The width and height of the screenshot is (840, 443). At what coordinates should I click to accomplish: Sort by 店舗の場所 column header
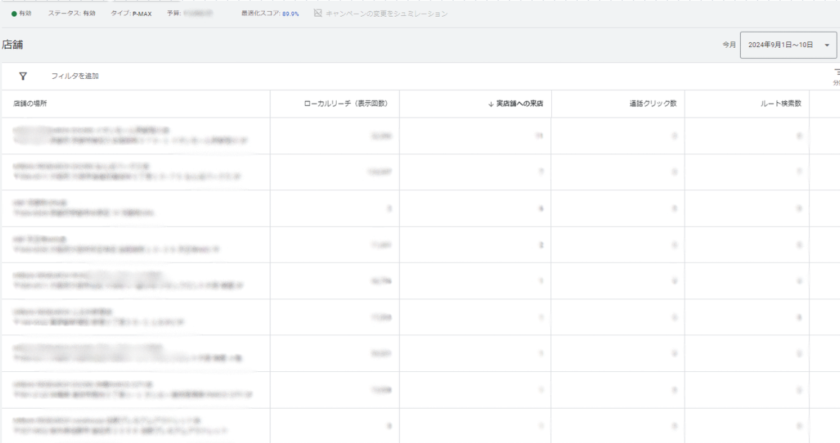coord(32,104)
